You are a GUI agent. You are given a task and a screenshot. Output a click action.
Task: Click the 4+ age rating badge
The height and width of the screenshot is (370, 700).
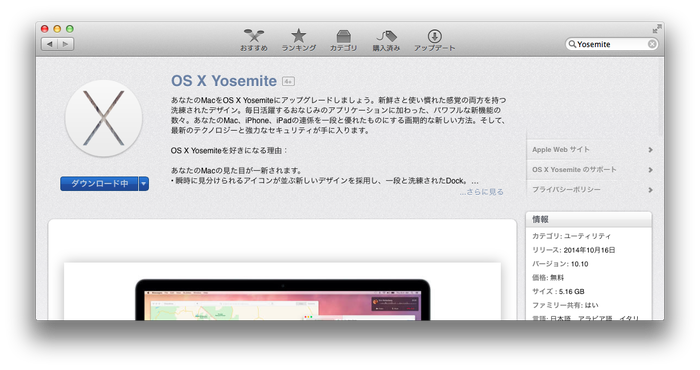(288, 81)
